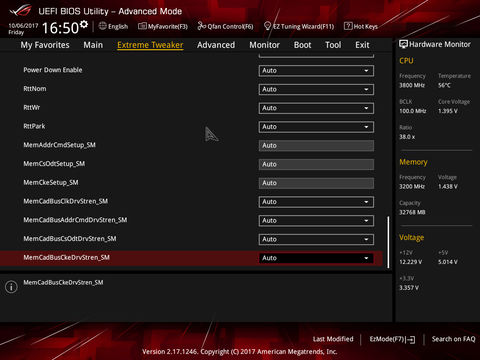Screen dimensions: 480x360
Task: Click the 10/06/2017 date text
Action: point(23,25)
